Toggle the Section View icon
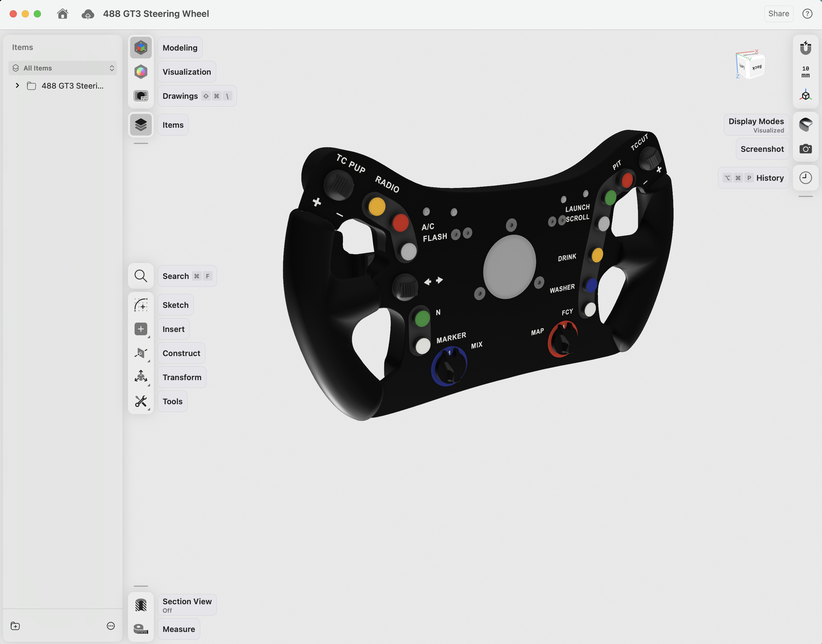 click(141, 605)
